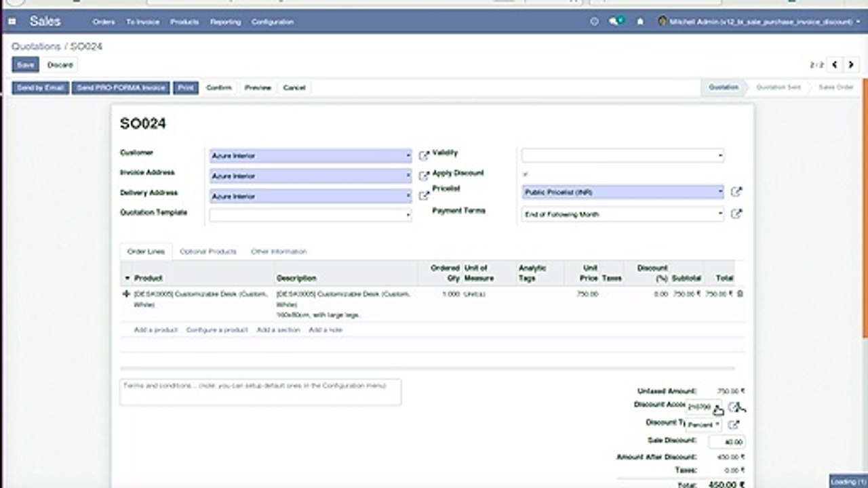Click the Sale Discount input field
Viewport: 868px width, 488px height.
[x=727, y=442]
